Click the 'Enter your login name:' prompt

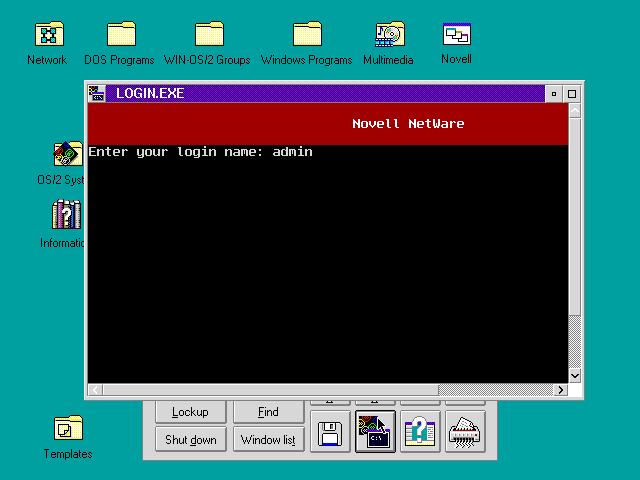(176, 152)
